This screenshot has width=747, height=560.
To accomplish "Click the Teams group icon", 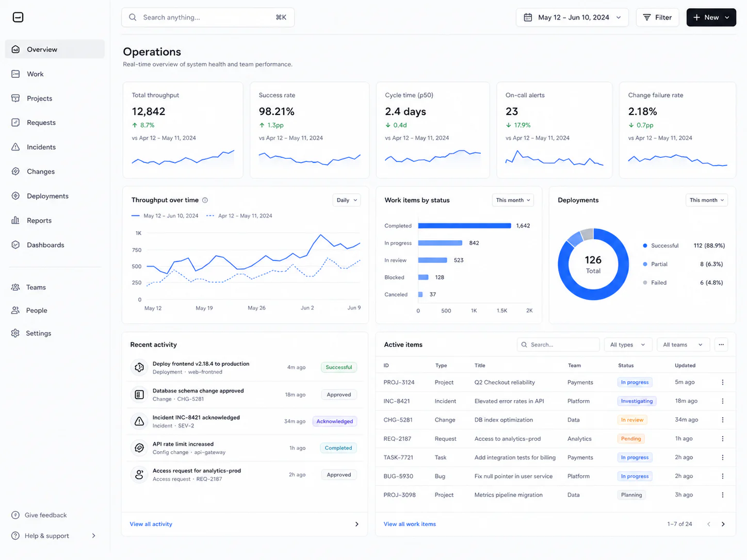I will pyautogui.click(x=15, y=287).
